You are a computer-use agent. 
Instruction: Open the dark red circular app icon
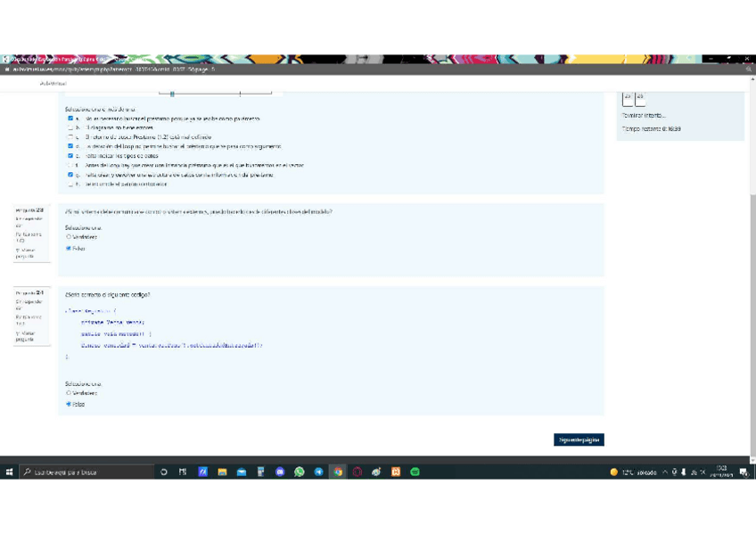click(x=357, y=472)
